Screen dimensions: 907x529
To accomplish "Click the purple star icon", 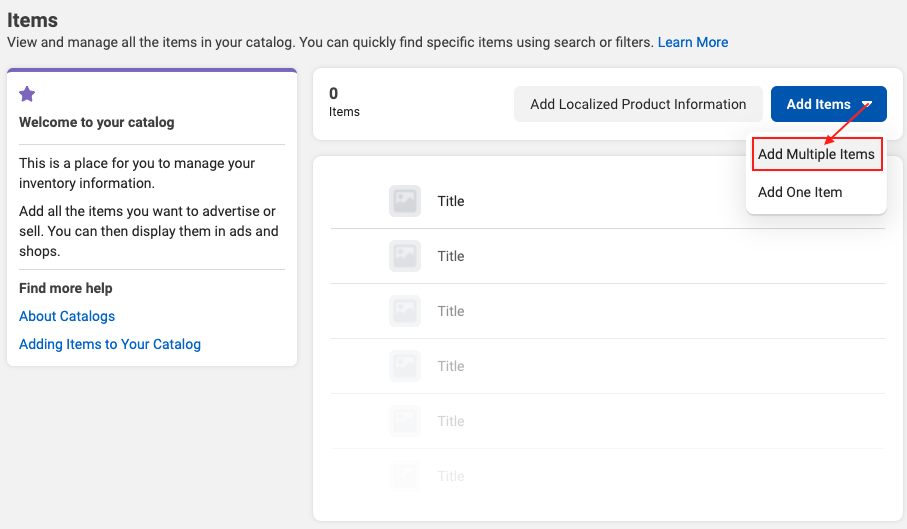I will (x=27, y=94).
